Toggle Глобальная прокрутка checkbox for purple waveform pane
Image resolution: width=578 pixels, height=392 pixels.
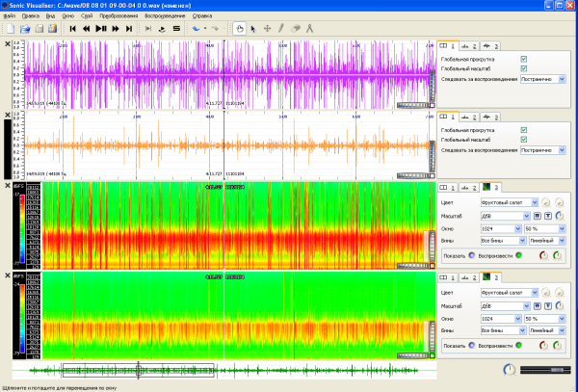pyautogui.click(x=524, y=59)
